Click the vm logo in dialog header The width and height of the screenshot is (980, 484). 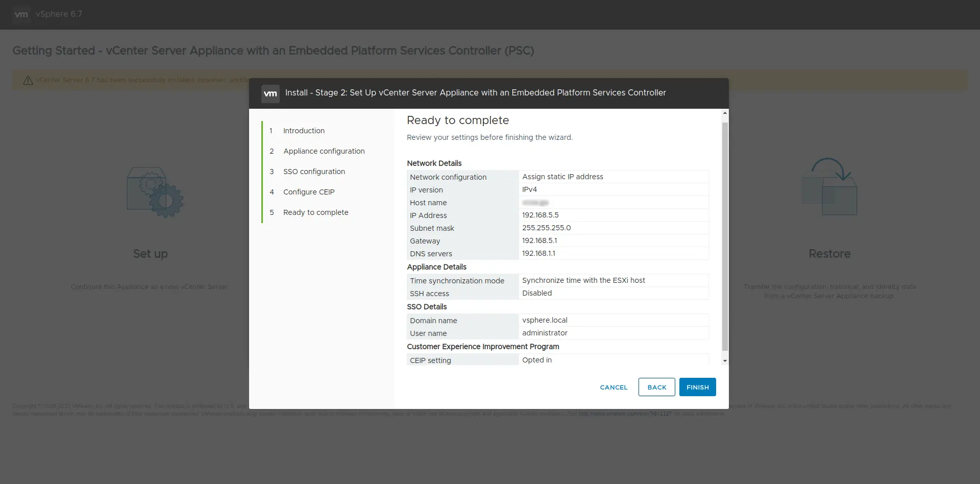(x=271, y=93)
